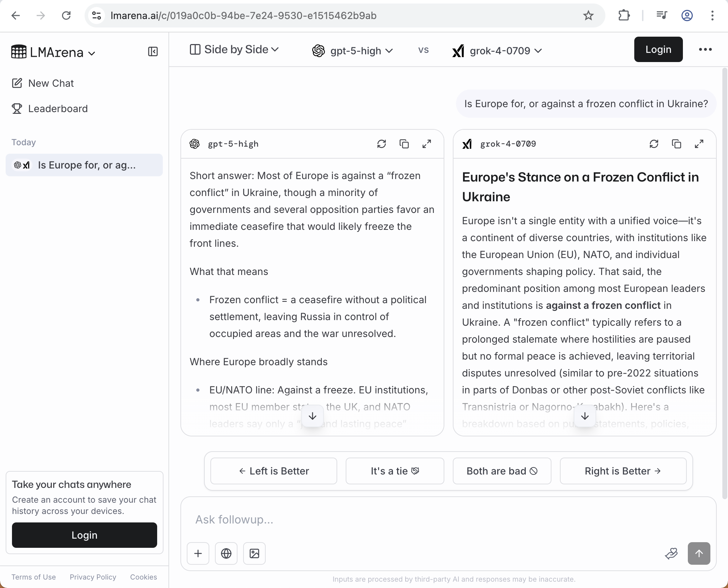Collapse the sidebar with panel icon
Screen dimensions: 728x588
[153, 52]
